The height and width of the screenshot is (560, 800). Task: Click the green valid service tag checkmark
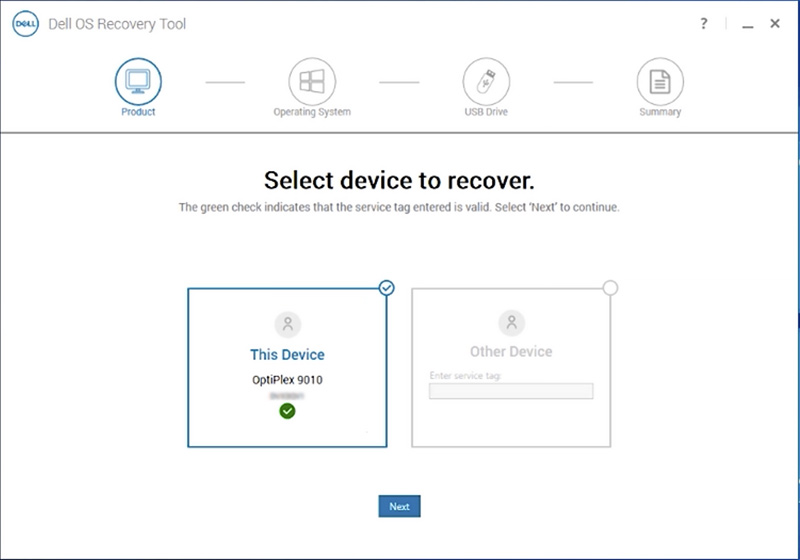[287, 411]
